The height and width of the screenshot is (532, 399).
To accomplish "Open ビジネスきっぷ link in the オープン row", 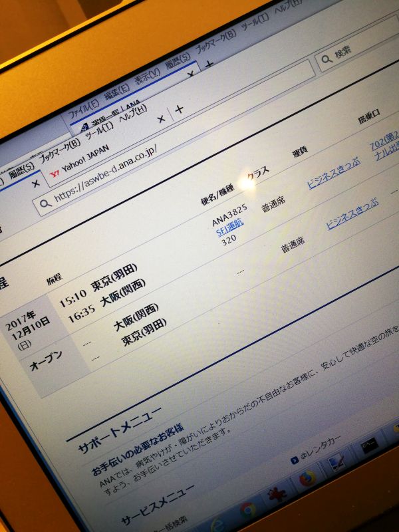I will click(x=352, y=213).
